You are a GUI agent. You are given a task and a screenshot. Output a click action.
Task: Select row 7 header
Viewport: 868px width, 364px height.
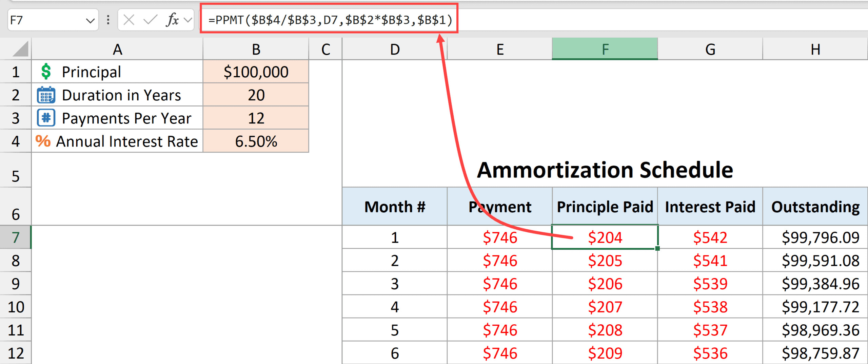coord(16,237)
